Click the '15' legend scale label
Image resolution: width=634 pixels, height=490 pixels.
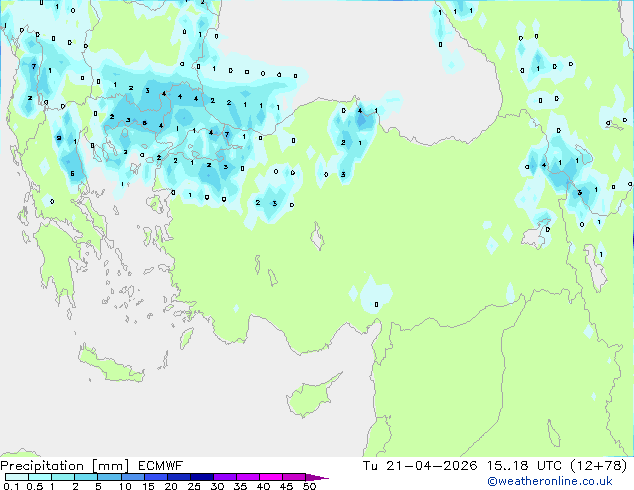click(x=148, y=486)
